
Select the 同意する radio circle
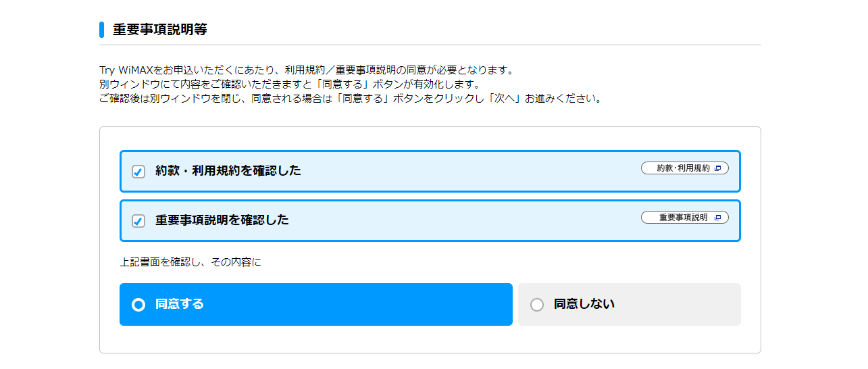pyautogui.click(x=138, y=305)
